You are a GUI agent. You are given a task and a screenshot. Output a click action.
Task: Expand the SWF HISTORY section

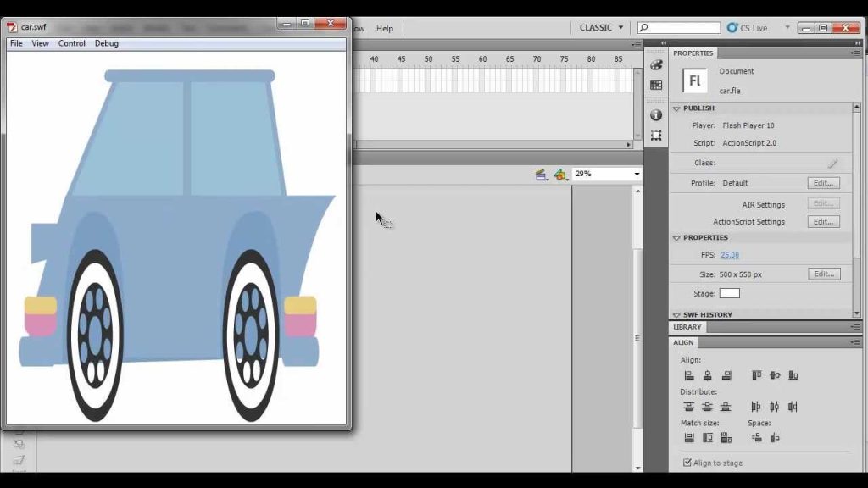(x=676, y=315)
